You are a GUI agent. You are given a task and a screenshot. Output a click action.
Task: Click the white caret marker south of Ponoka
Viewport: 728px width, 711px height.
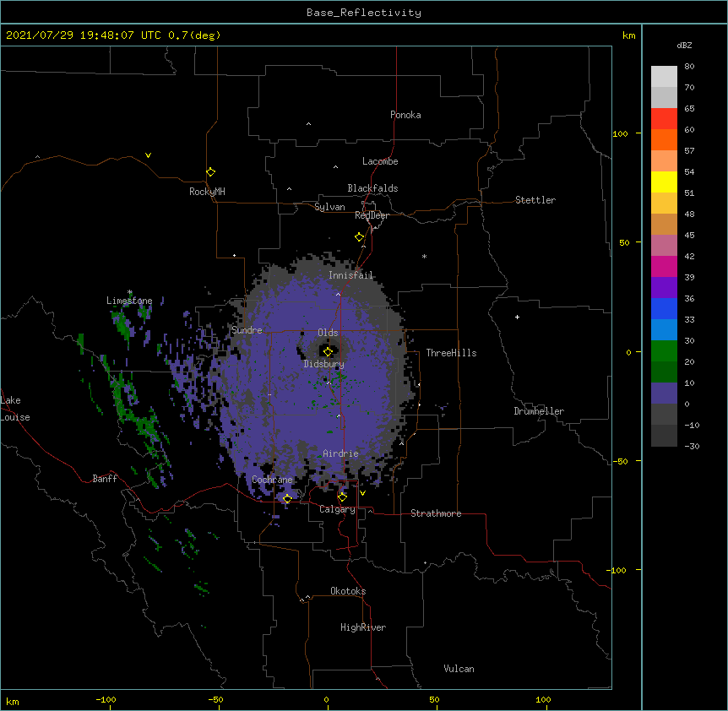tap(309, 124)
